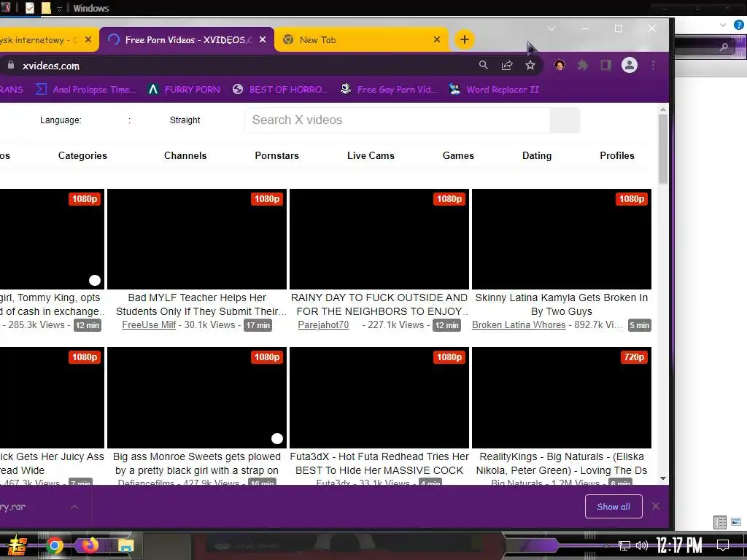Click the network icon in system tray
The height and width of the screenshot is (560, 747).
click(624, 545)
